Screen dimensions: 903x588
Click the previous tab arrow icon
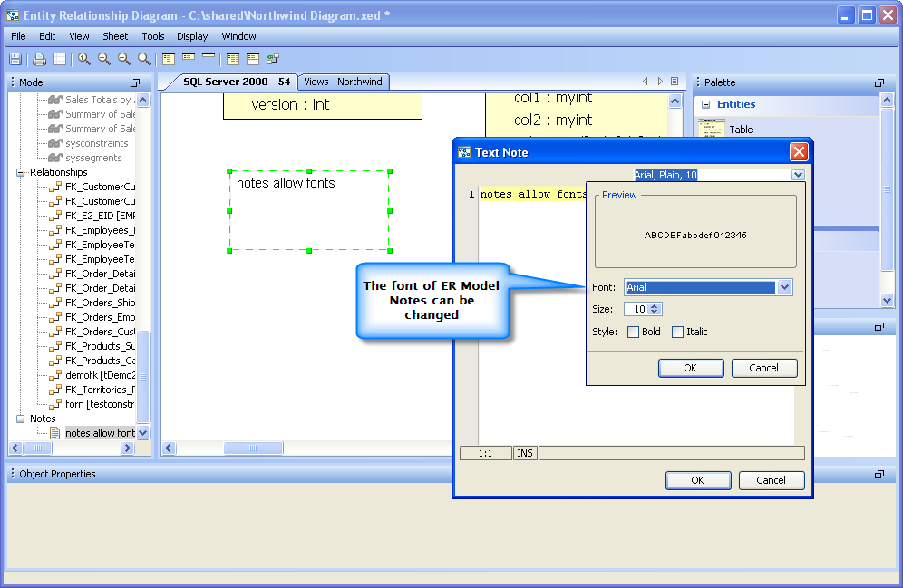[645, 82]
